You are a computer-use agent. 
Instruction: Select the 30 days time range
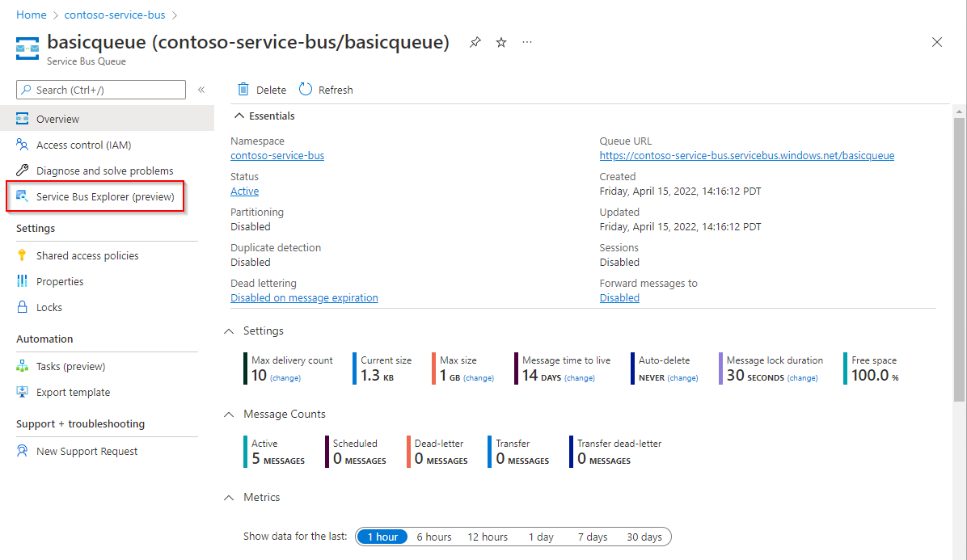point(644,537)
